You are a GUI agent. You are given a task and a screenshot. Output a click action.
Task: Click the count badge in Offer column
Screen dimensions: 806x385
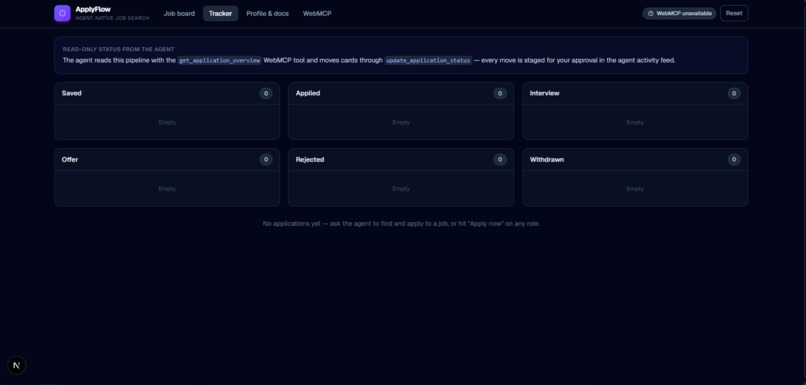coord(266,159)
